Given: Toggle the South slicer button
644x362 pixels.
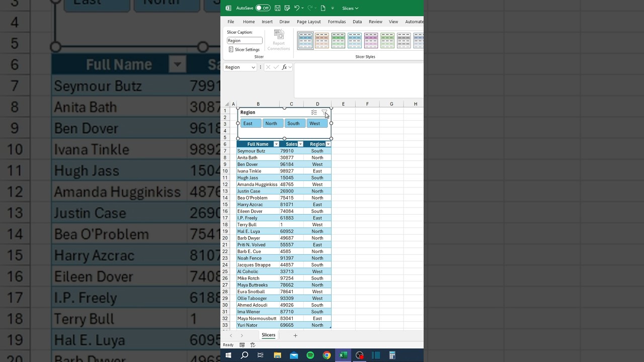Looking at the screenshot, I should tap(295, 123).
